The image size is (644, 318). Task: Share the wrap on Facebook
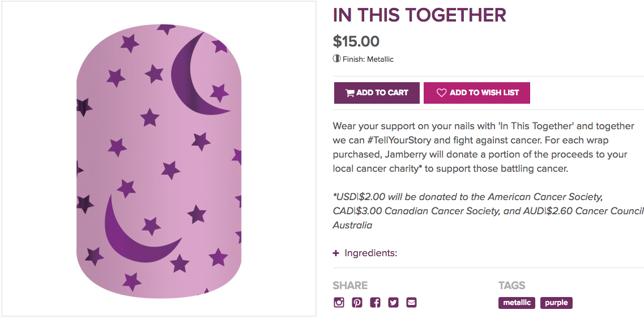click(376, 303)
